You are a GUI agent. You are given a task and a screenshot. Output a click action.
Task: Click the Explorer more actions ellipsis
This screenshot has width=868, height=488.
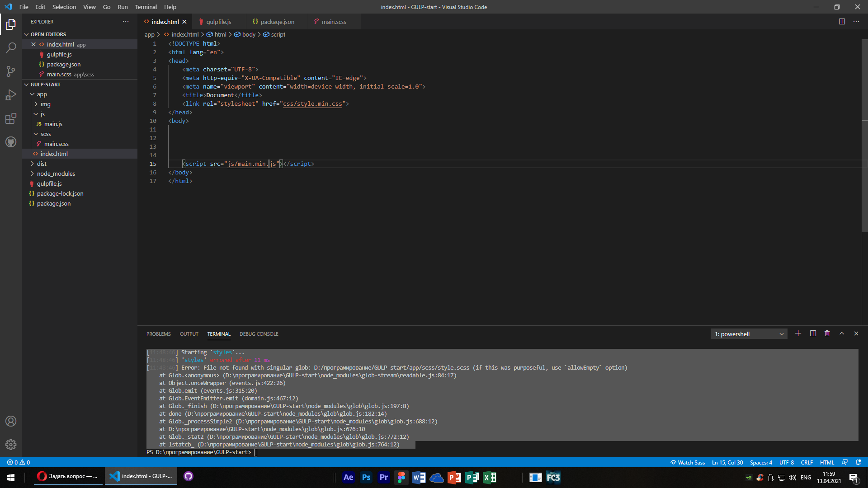point(126,21)
